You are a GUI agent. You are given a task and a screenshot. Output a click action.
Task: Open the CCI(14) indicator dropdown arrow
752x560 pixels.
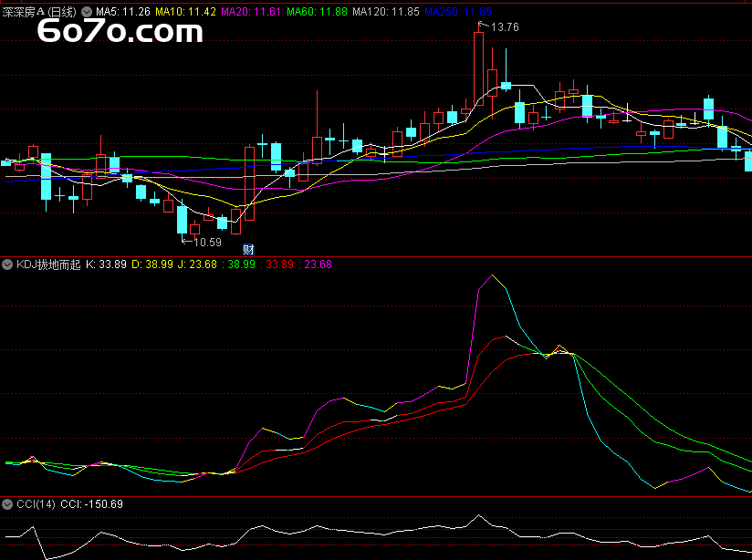pos(7,504)
